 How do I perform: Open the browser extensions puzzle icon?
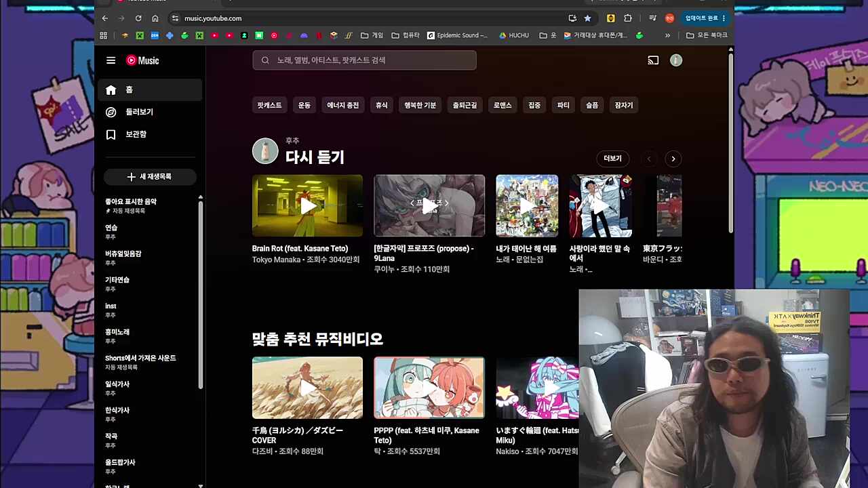(628, 18)
